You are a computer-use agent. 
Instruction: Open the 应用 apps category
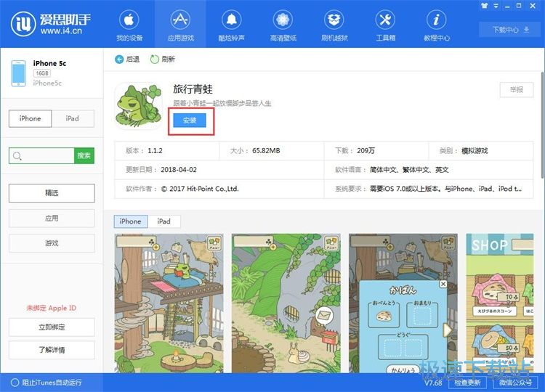coord(52,218)
